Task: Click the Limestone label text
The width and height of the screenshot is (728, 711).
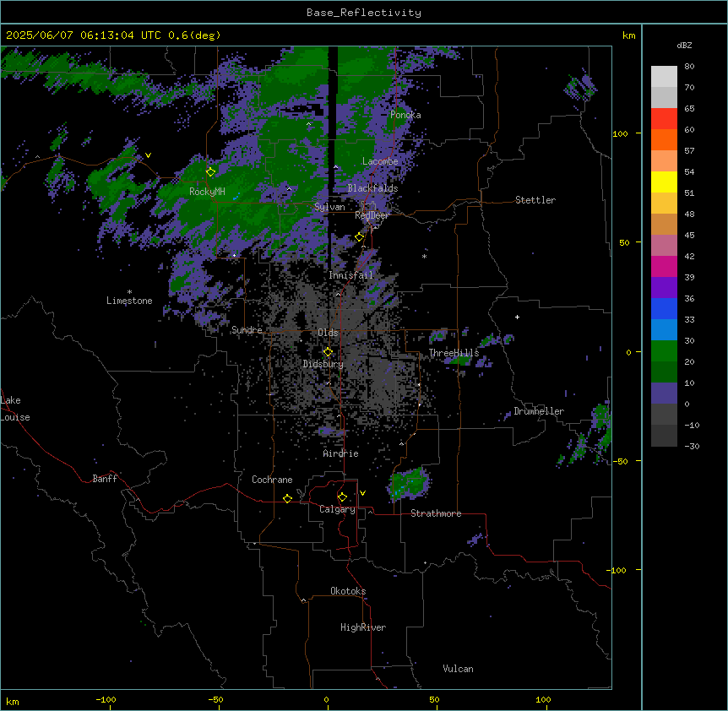Action: coord(129,301)
